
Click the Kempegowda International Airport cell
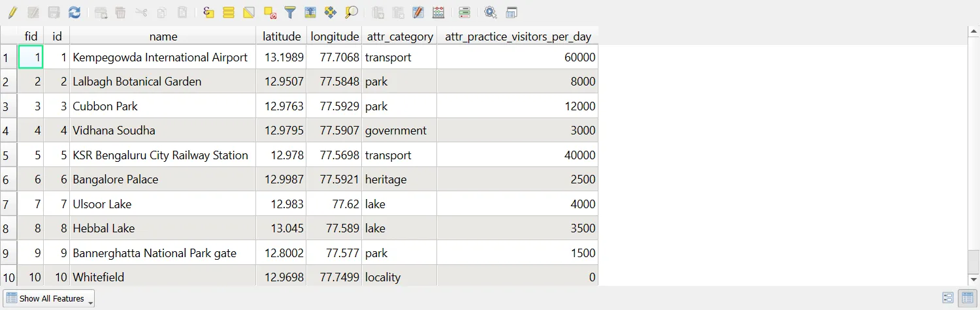(163, 57)
